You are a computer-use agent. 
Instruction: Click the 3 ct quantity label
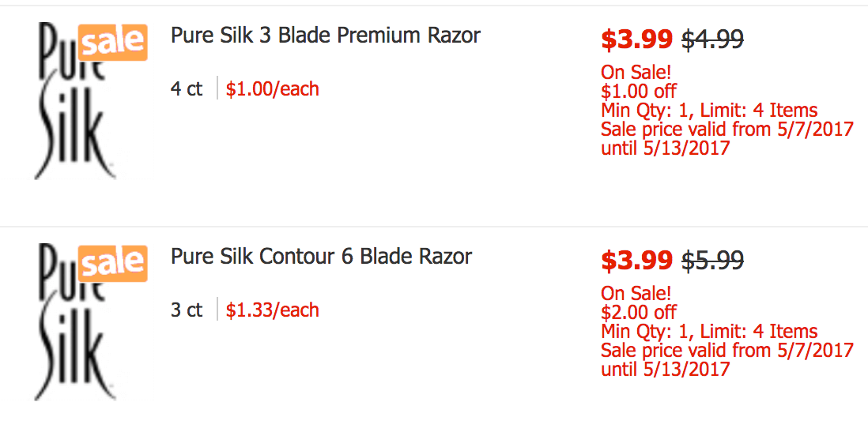pos(187,310)
